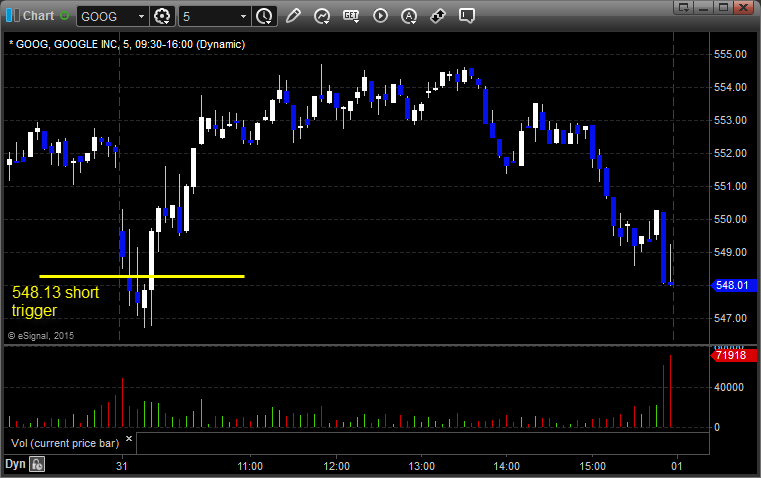Click the 551.00 price axis label
The width and height of the screenshot is (761, 478).
730,186
